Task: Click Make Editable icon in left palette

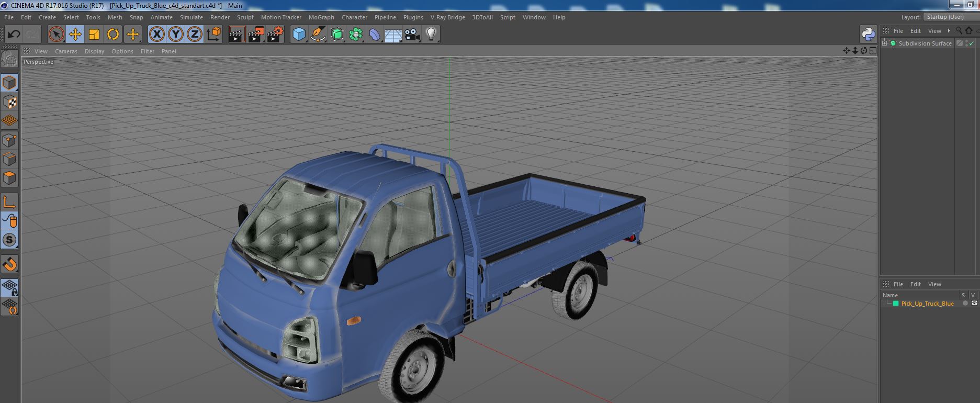Action: 9,59
